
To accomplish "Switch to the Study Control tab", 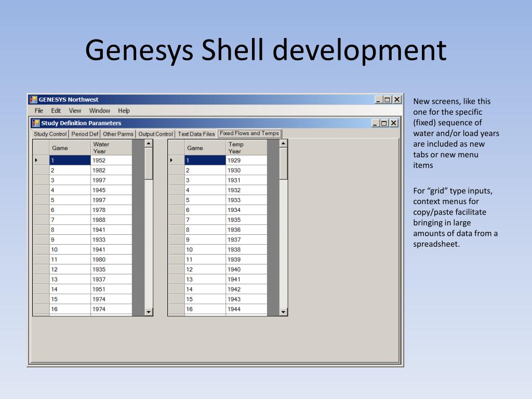I will tap(50, 134).
